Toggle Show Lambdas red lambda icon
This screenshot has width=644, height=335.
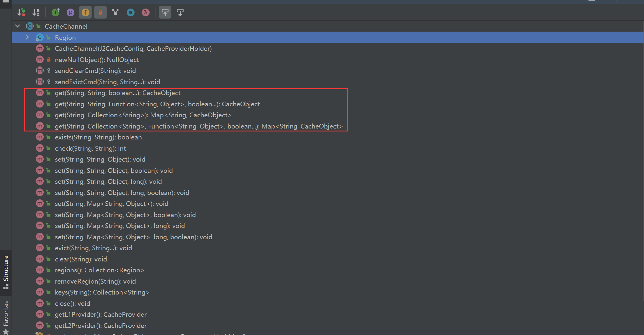point(146,12)
